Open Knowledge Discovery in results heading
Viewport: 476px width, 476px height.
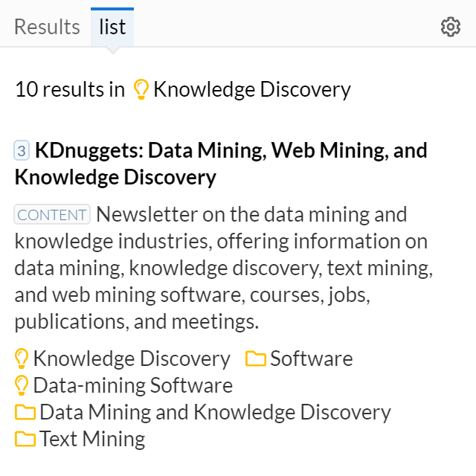(x=252, y=89)
